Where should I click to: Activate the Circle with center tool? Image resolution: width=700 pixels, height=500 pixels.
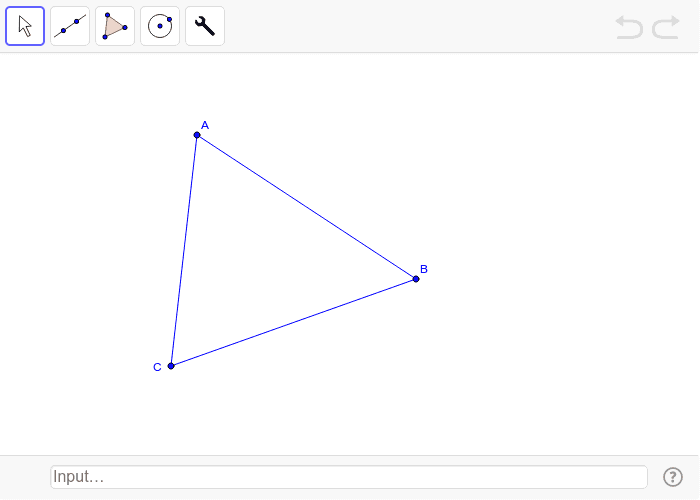tap(160, 26)
